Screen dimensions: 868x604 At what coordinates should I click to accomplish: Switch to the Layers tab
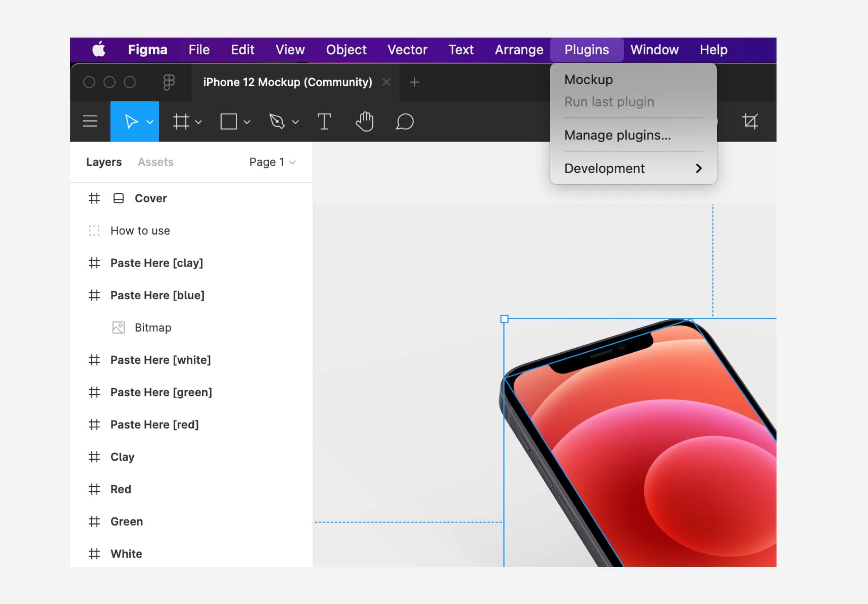(x=104, y=162)
